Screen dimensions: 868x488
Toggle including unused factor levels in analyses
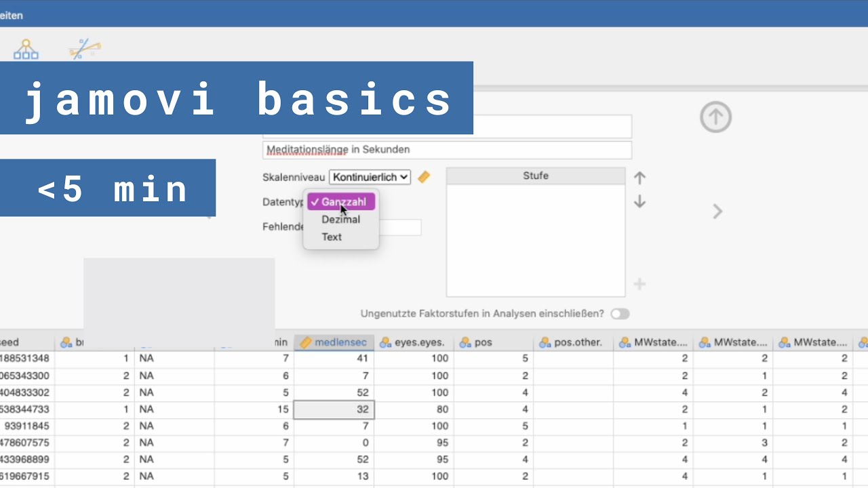(620, 314)
